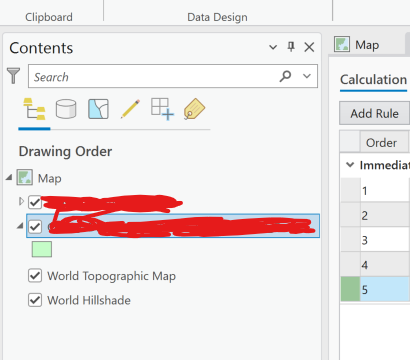Expand the first redacted layer
Image resolution: width=410 pixels, height=360 pixels.
tap(21, 201)
